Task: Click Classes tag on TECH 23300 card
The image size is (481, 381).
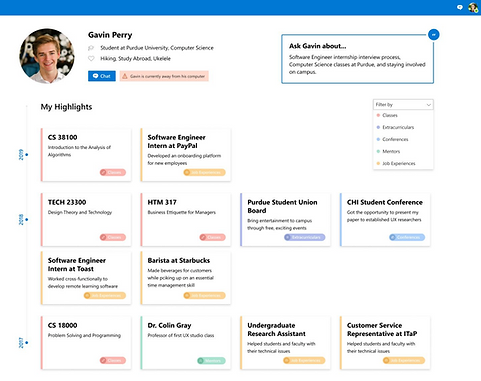Action: pyautogui.click(x=113, y=237)
